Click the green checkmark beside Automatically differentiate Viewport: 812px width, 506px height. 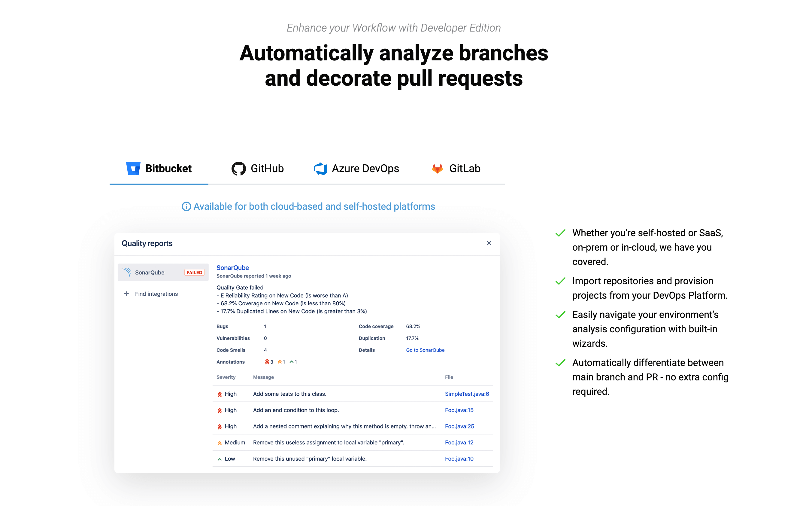(x=560, y=363)
